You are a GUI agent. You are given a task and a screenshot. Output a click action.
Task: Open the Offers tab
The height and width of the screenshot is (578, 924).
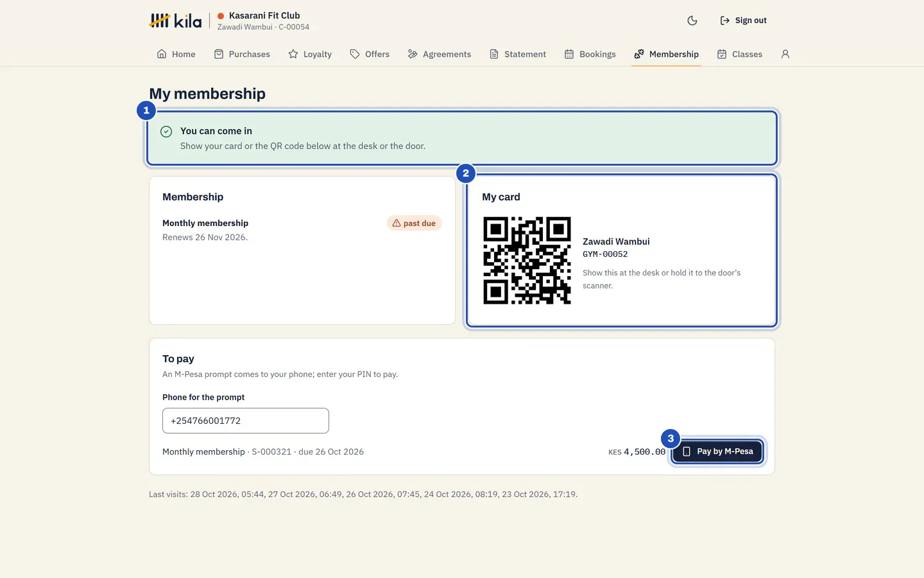click(x=370, y=54)
